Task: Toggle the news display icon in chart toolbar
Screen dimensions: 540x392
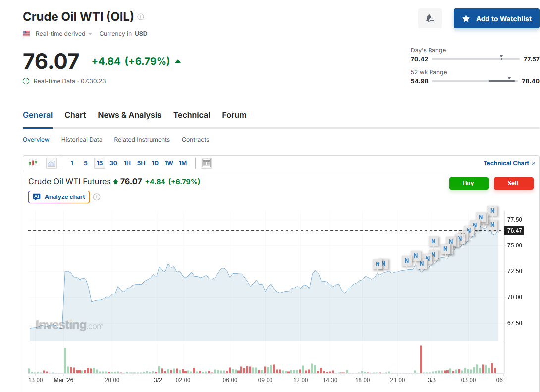Action: point(206,163)
